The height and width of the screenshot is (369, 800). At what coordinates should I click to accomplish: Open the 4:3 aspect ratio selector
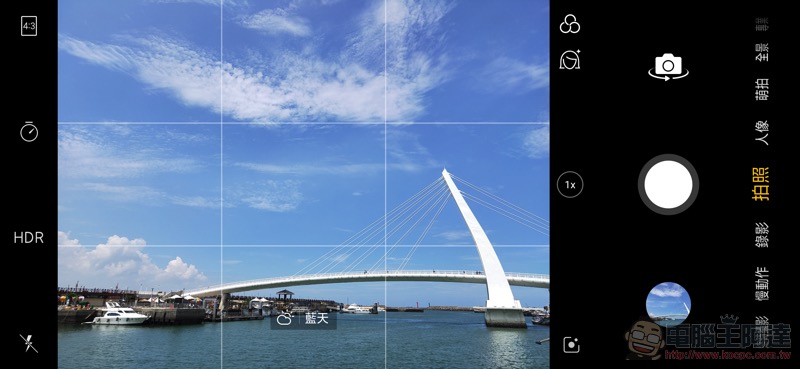click(x=29, y=26)
